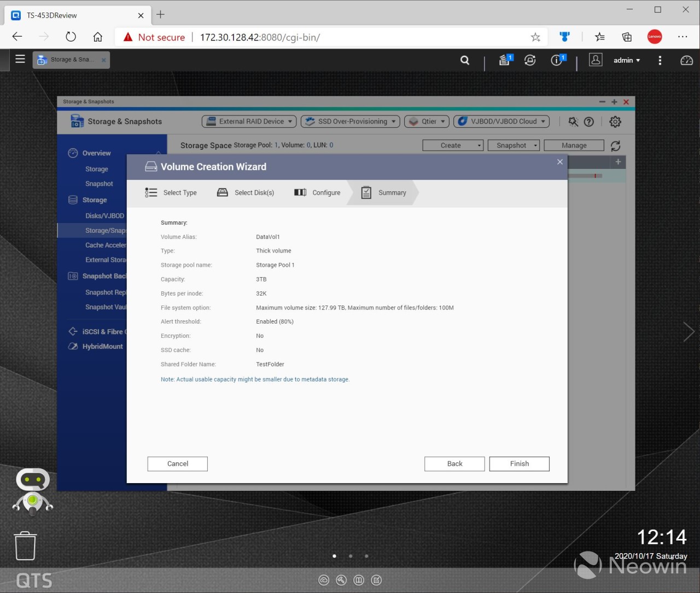The width and height of the screenshot is (700, 593).
Task: Select Disks/VJBOD in the sidebar
Action: (x=104, y=216)
